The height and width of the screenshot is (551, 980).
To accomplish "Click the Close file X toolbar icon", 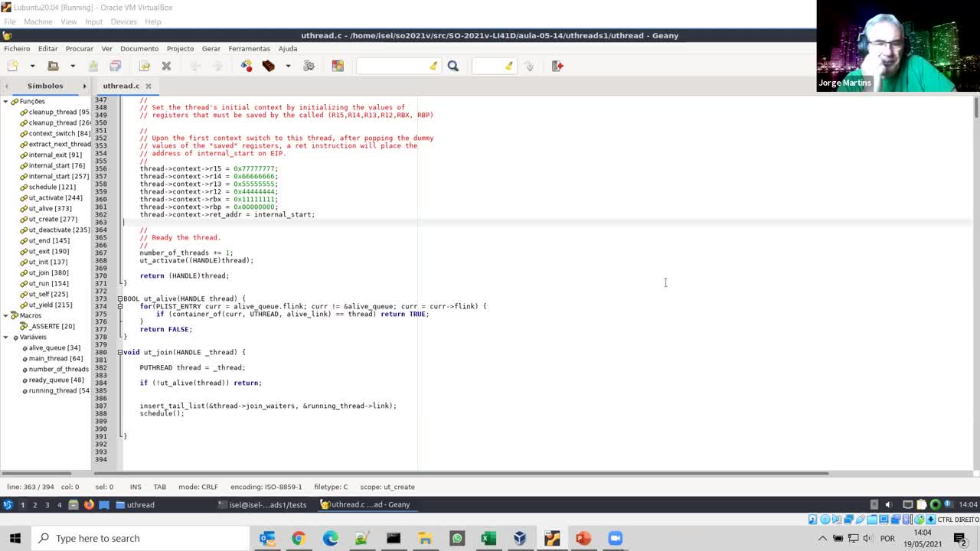I will coord(166,66).
